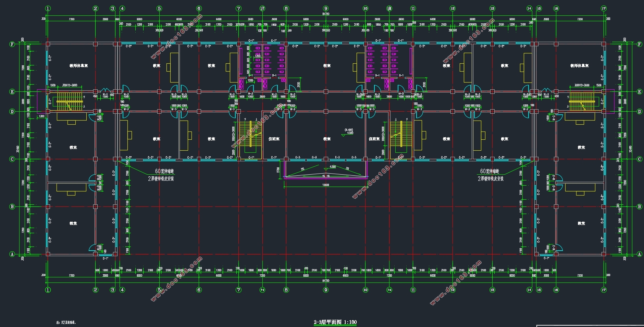Image resolution: width=644 pixels, height=327 pixels.
Task: Click the "12600" dimension below the balcony
Action: click(325, 185)
